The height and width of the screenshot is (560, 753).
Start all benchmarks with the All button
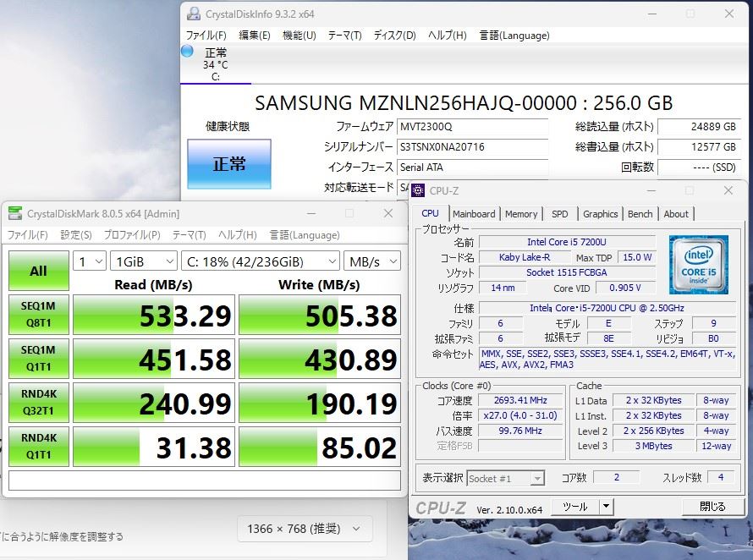(38, 271)
